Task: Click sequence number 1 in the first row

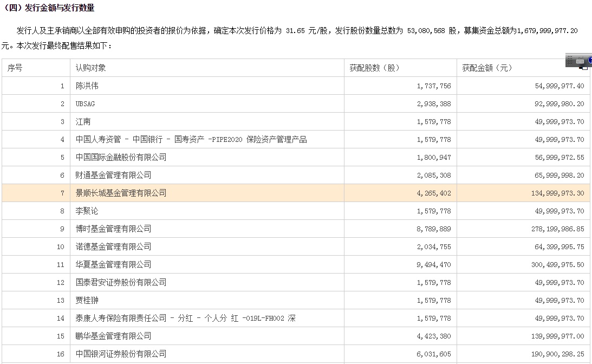Action: coord(62,86)
